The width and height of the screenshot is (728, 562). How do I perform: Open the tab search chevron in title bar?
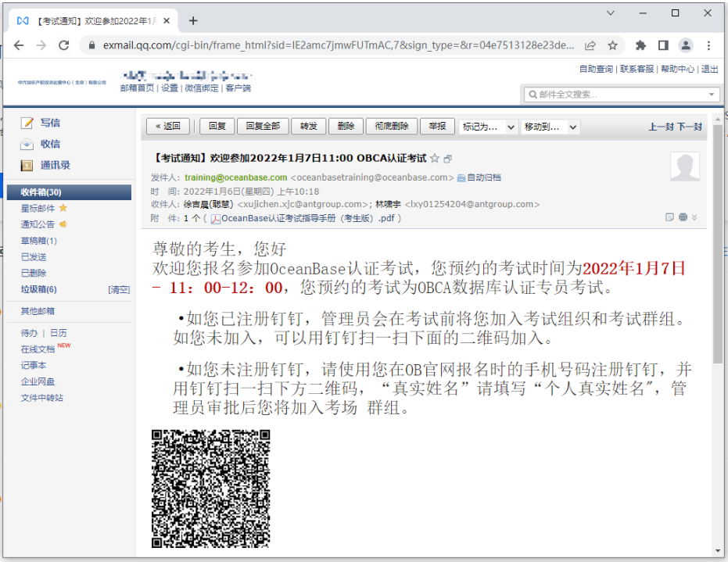pos(611,13)
